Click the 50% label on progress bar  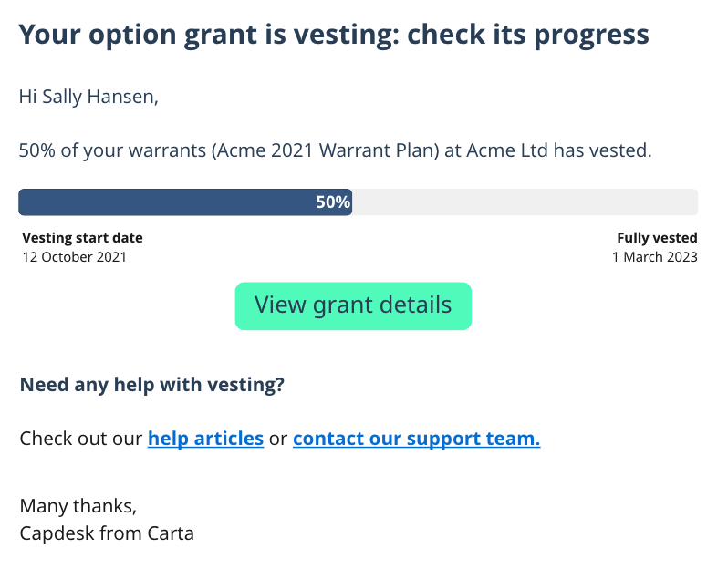[333, 202]
